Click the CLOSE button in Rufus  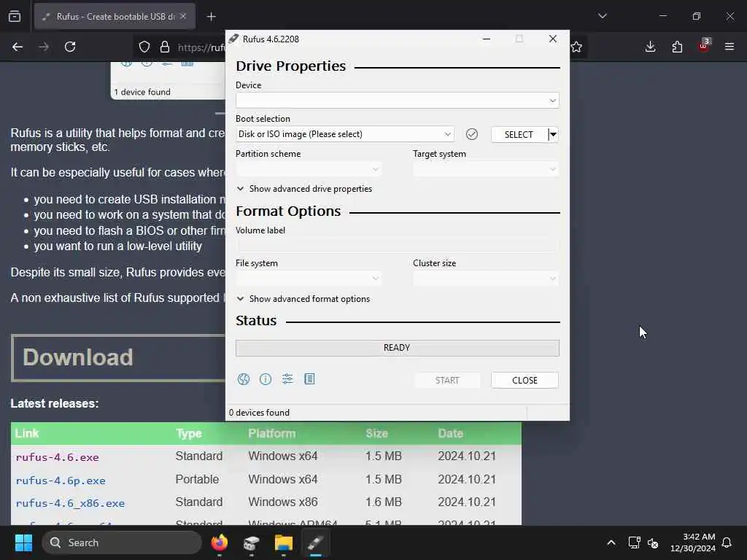pos(525,380)
